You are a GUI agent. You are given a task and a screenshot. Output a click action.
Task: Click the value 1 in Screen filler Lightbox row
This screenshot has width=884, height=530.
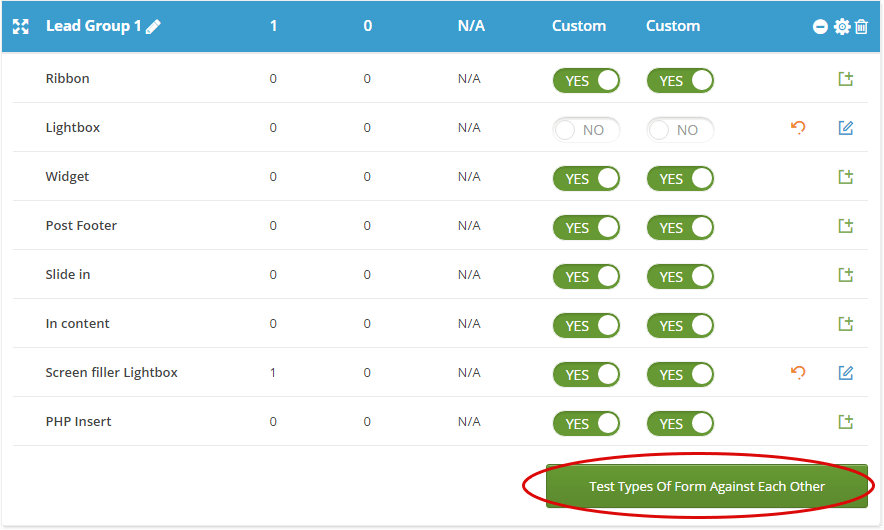273,373
